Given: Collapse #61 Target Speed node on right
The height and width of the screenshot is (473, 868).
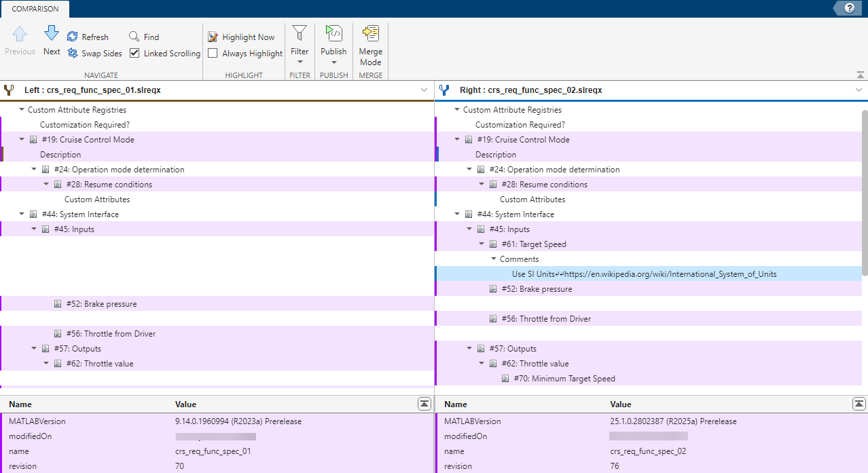Looking at the screenshot, I should [482, 244].
